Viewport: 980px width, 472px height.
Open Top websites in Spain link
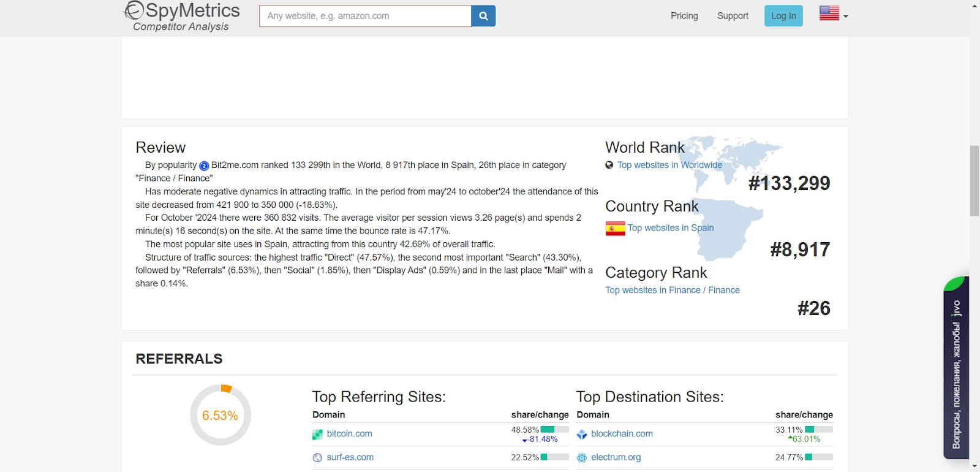coord(671,227)
